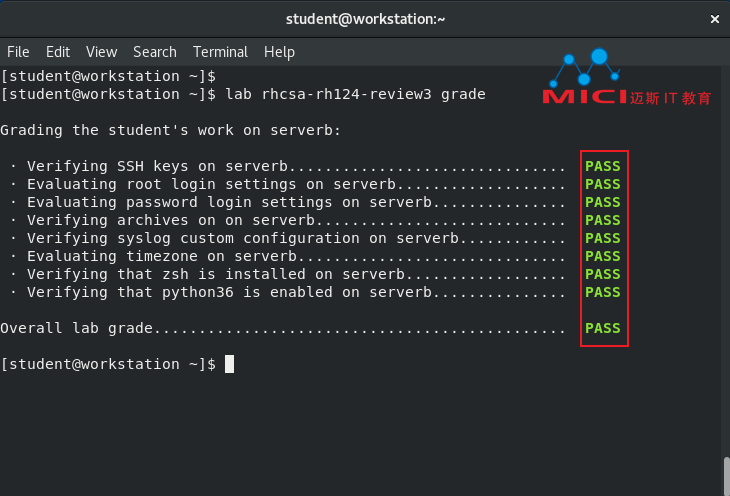Open the View menu
This screenshot has width=730, height=496.
101,52
